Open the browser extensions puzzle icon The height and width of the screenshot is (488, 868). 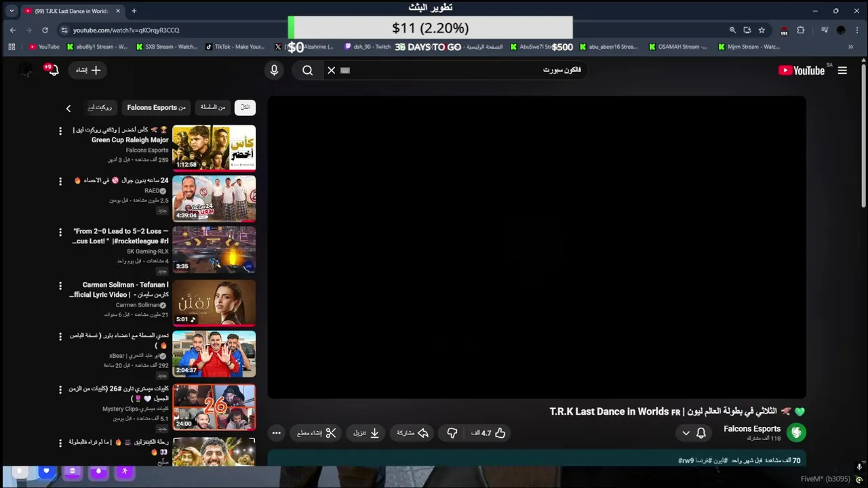pyautogui.click(x=801, y=30)
